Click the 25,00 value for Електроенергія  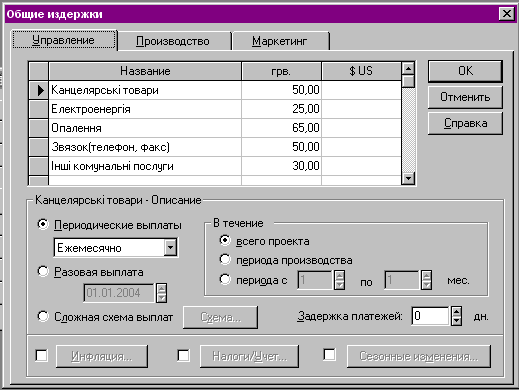[281, 109]
